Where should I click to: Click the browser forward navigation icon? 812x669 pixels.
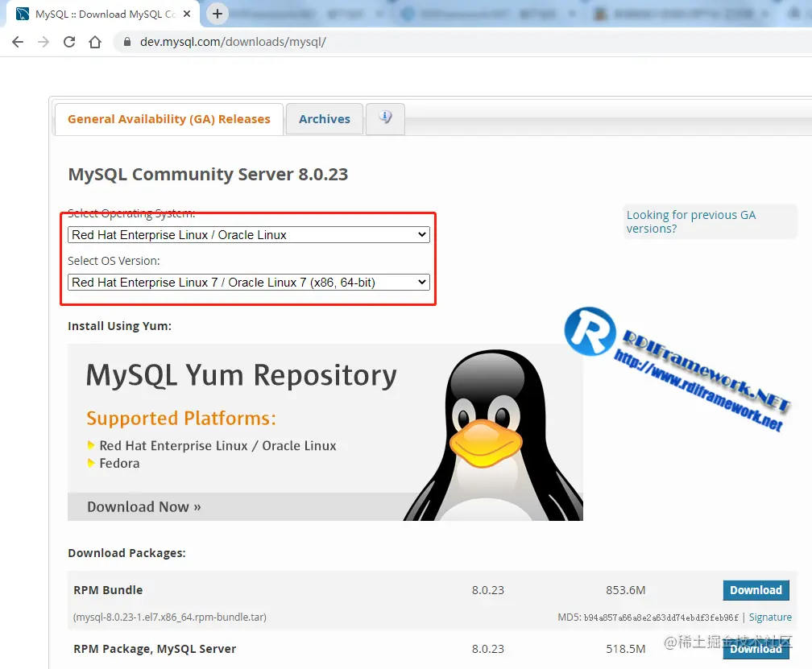click(42, 41)
